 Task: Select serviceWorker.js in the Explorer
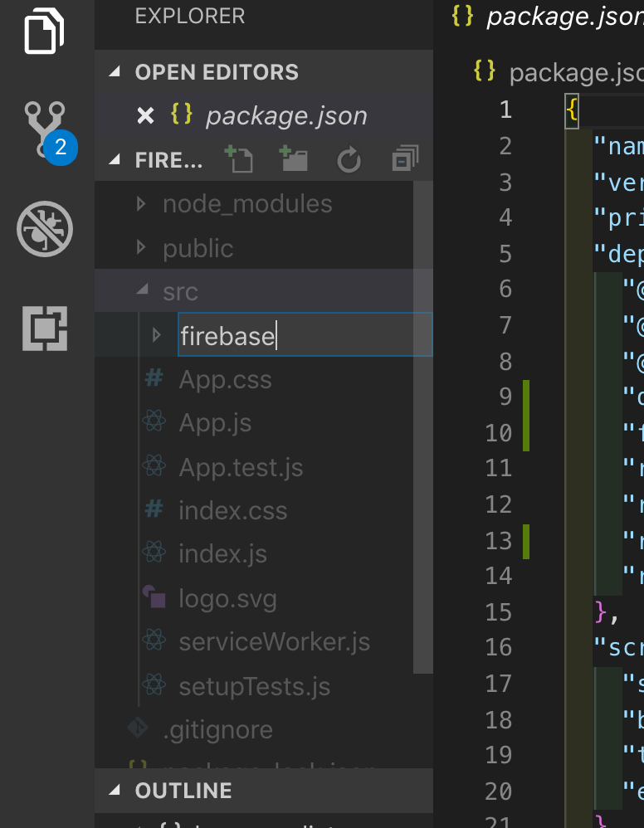tap(274, 641)
